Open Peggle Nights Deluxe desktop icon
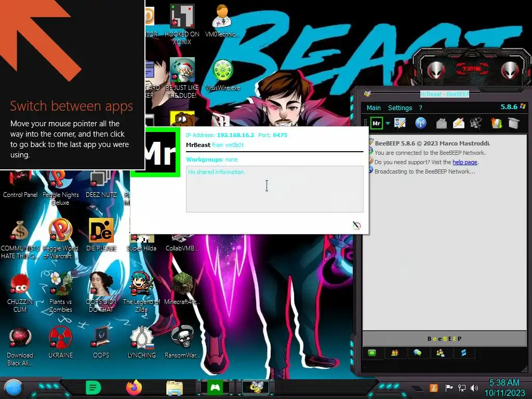This screenshot has width=532, height=399. pyautogui.click(x=60, y=188)
